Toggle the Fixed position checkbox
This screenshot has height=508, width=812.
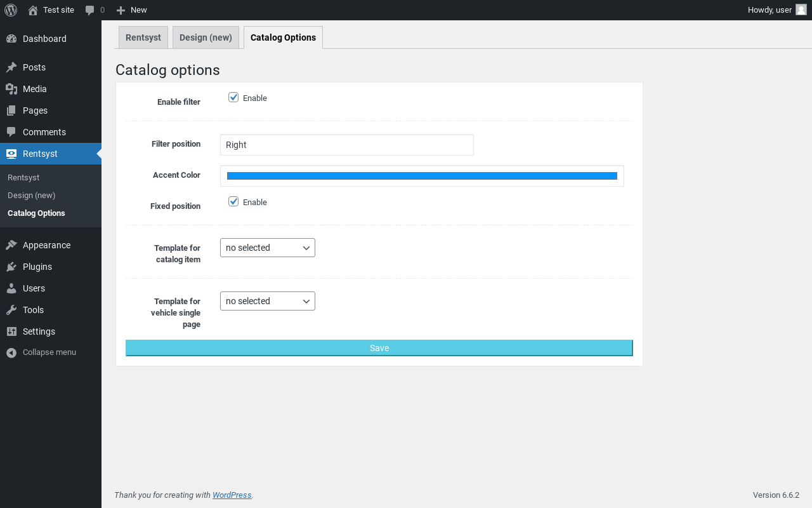(233, 201)
